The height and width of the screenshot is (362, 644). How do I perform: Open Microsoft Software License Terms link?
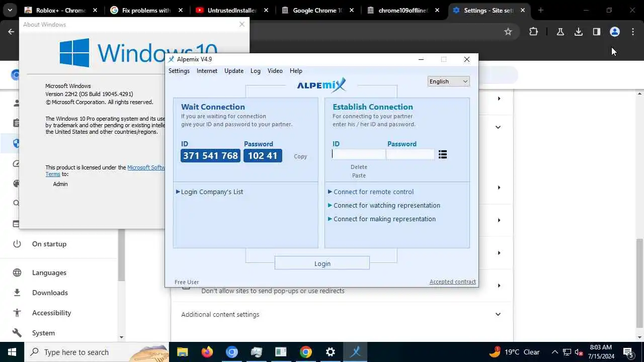(x=146, y=167)
